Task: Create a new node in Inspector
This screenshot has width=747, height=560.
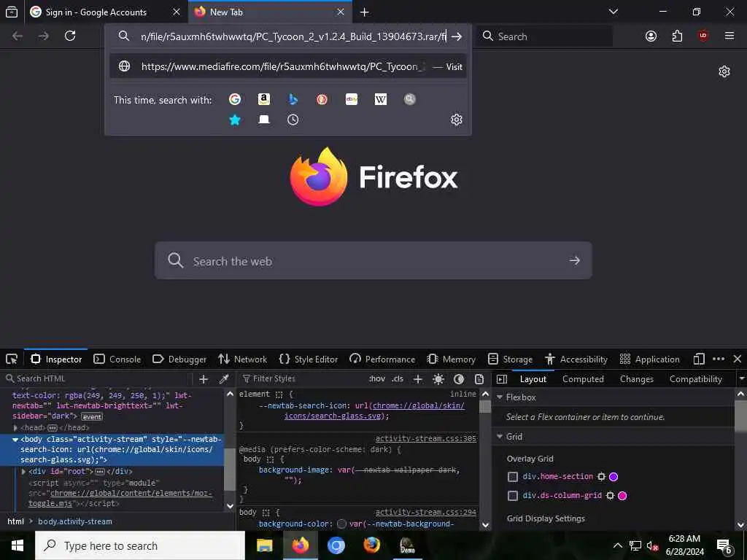Action: 204,379
